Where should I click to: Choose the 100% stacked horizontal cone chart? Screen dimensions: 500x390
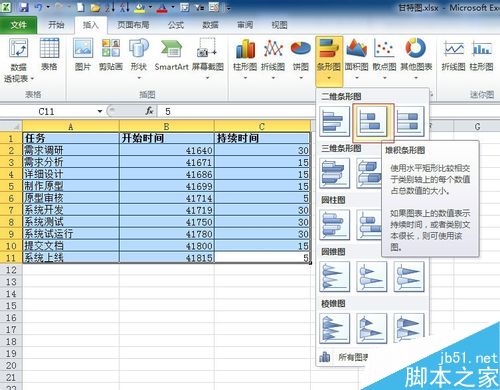[409, 277]
